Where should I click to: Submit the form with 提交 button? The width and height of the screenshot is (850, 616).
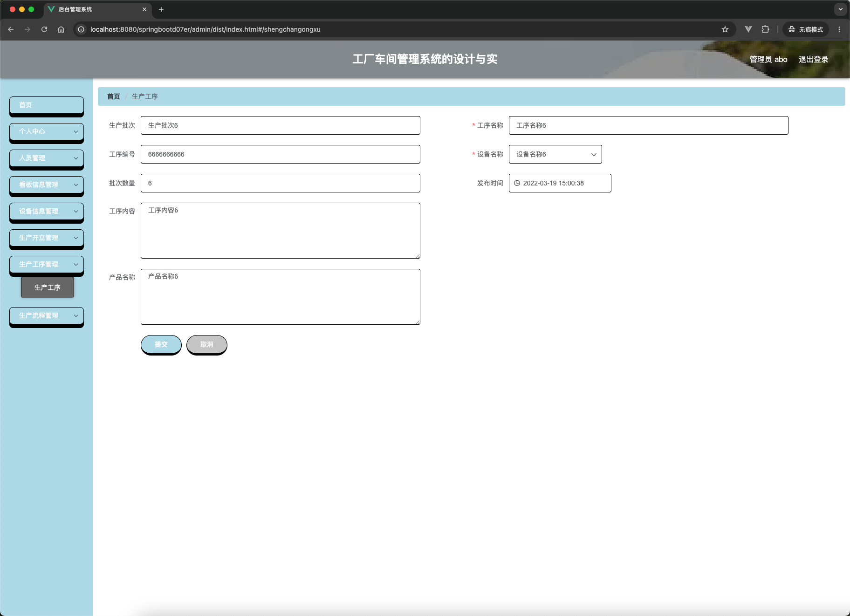(161, 344)
